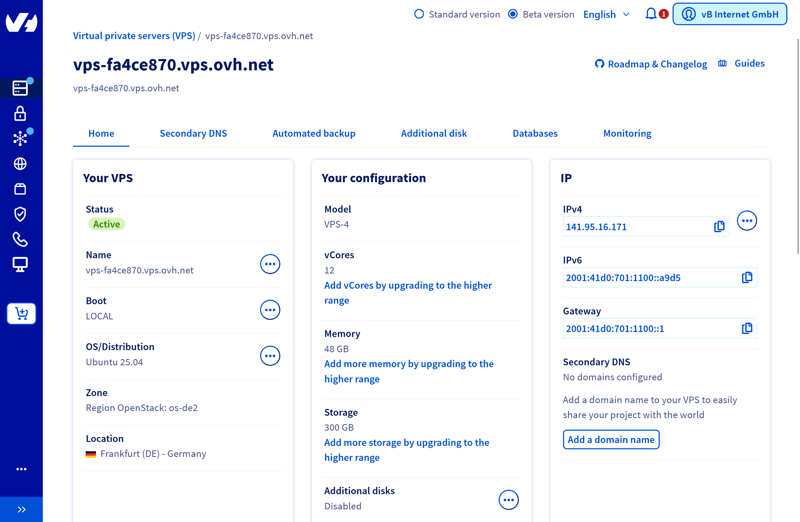800x522 pixels.
Task: Click the globe icon in the sidebar
Action: (x=20, y=164)
